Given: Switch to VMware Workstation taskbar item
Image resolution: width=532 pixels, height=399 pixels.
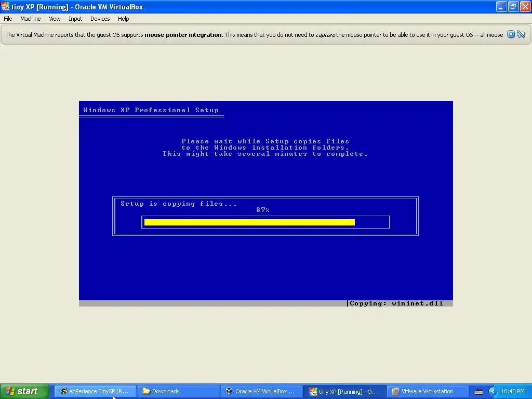Looking at the screenshot, I should pyautogui.click(x=427, y=391).
